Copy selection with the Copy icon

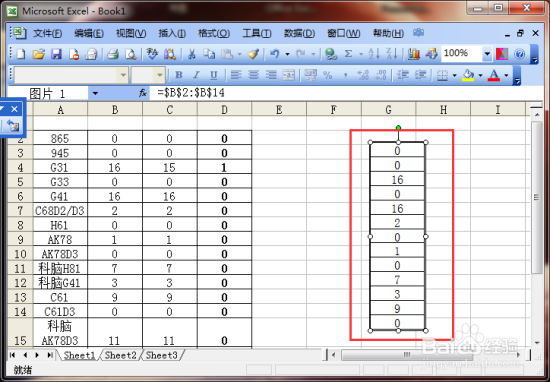tap(209, 54)
